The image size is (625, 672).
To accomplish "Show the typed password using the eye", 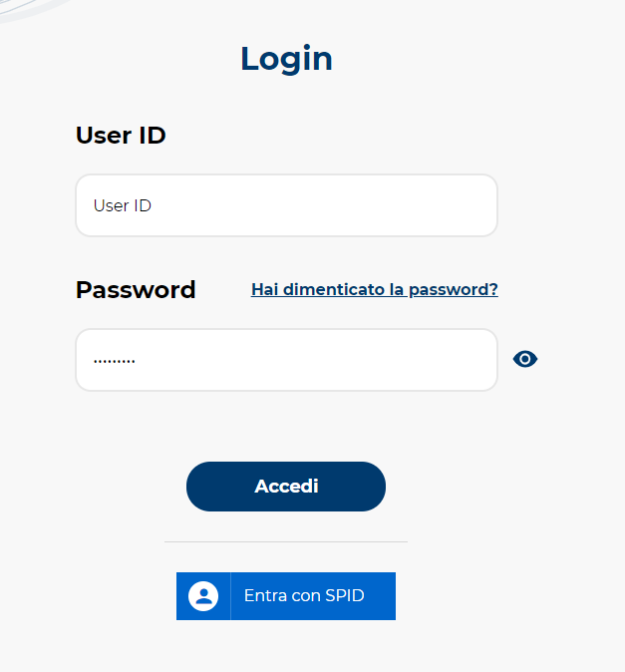I will pos(525,360).
